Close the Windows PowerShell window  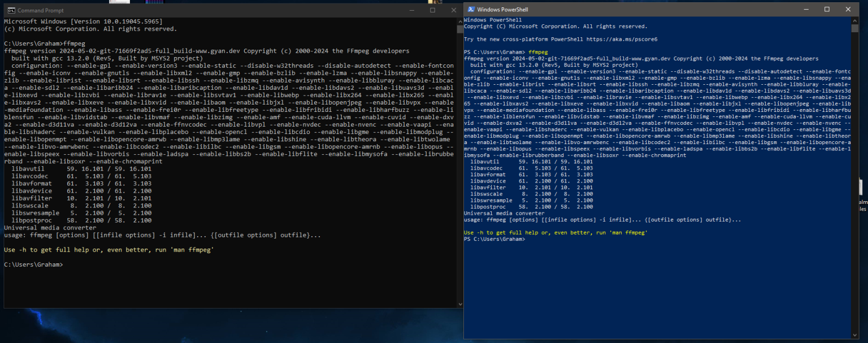click(848, 10)
